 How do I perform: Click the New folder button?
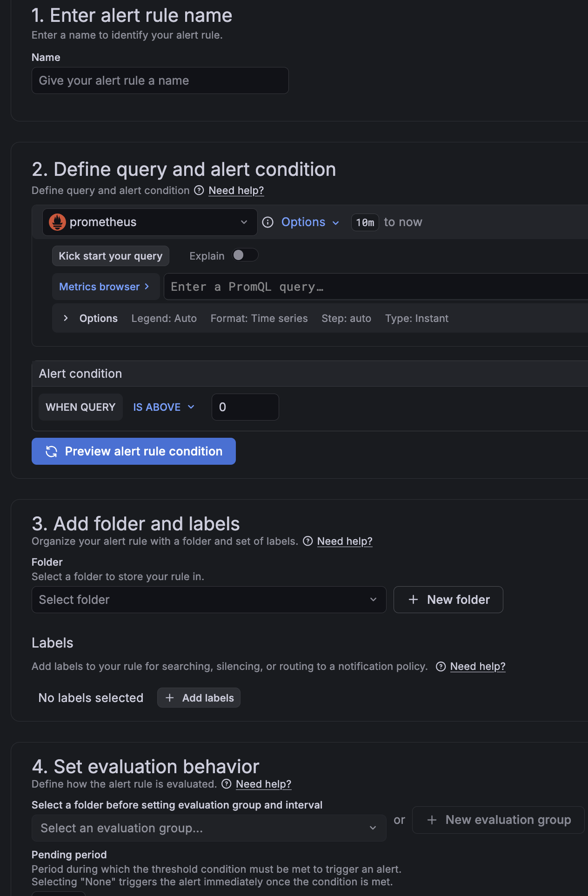[448, 600]
